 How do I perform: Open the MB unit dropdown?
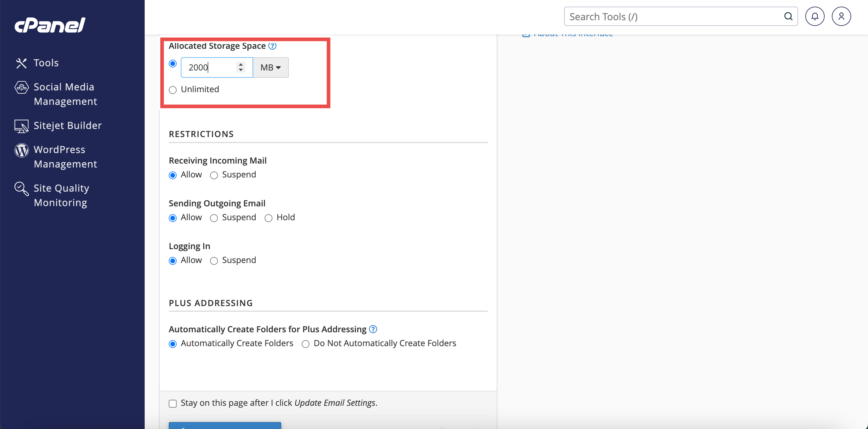coord(271,68)
